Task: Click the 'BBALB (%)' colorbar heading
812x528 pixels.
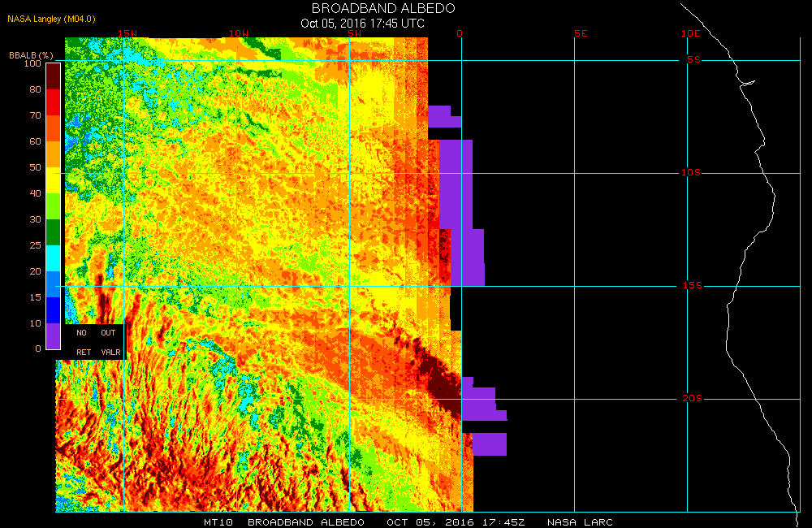Action: tap(31, 55)
